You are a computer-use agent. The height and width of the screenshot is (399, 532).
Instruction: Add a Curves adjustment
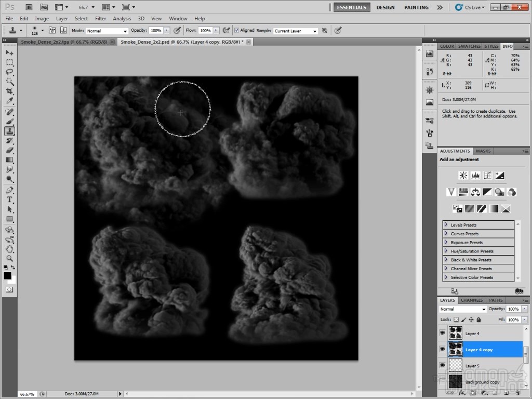487,176
